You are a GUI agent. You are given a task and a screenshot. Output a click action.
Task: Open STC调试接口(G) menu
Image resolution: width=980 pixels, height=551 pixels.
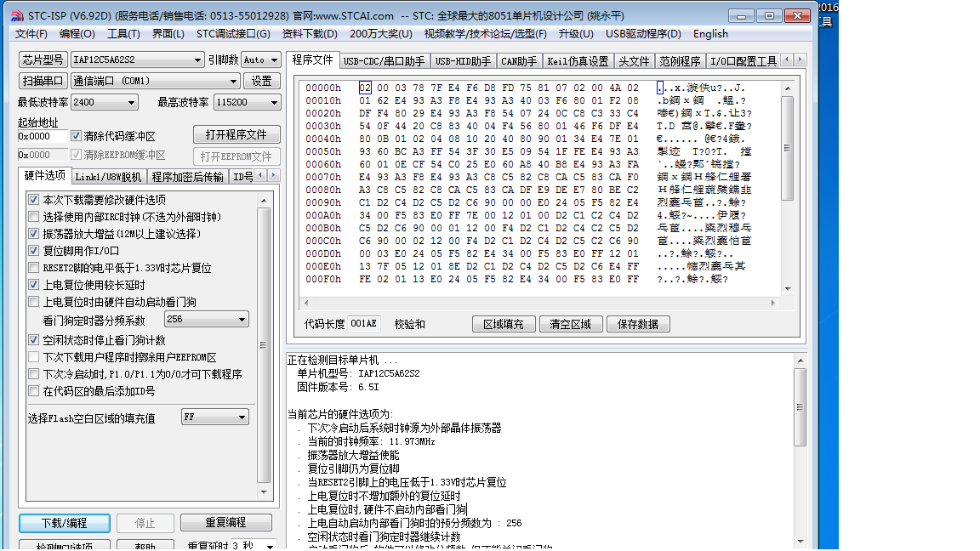[232, 34]
